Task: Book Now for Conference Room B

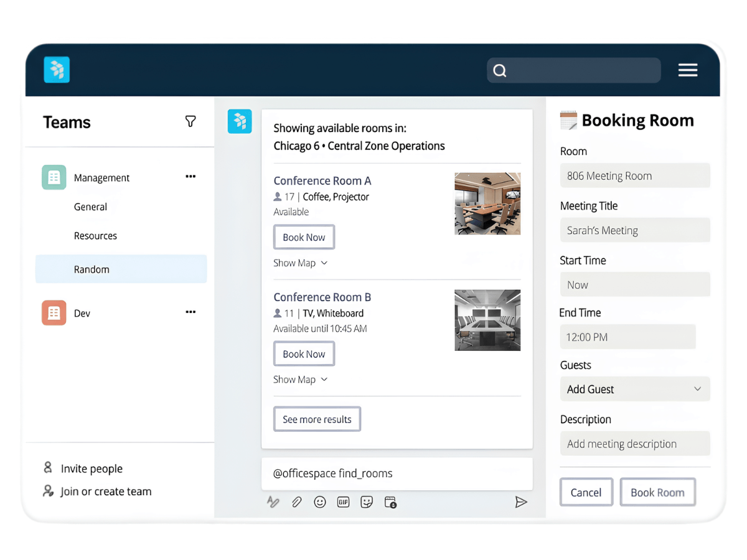Action: click(304, 353)
